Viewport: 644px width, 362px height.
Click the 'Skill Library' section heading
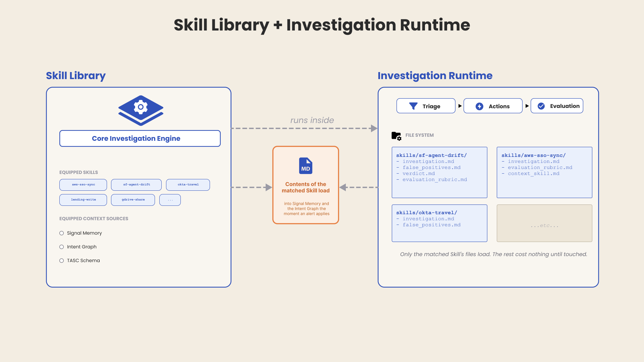76,76
